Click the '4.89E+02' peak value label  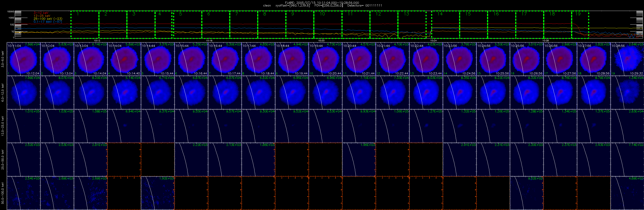636,178
